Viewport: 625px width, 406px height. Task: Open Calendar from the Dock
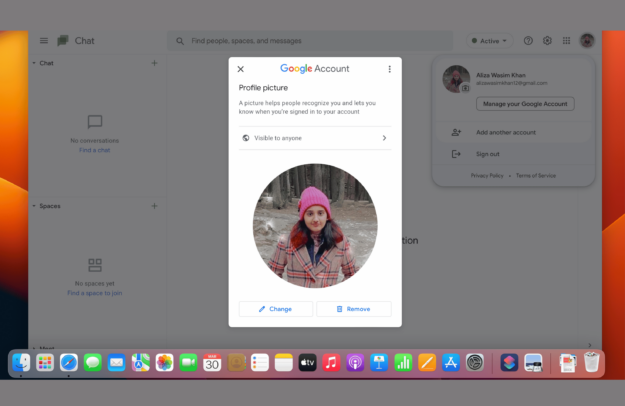coord(212,363)
